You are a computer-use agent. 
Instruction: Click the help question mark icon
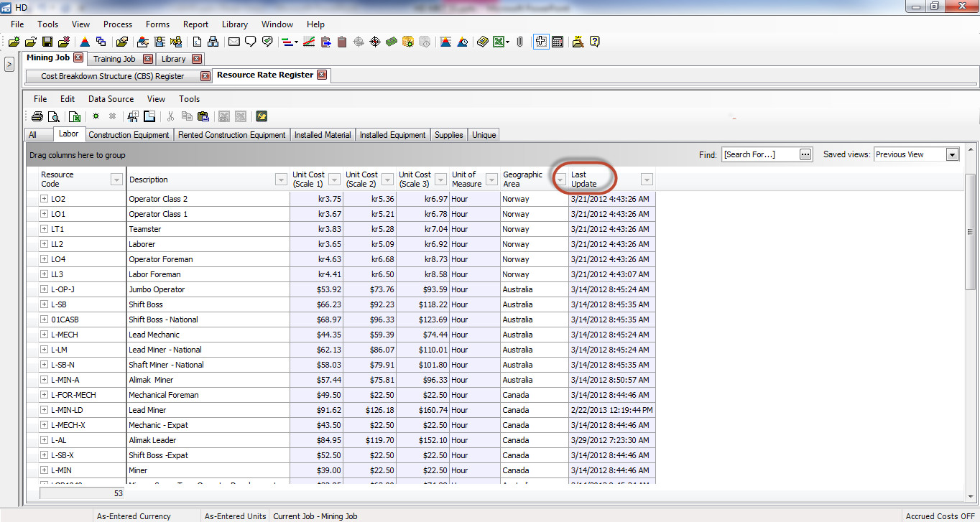[x=594, y=42]
